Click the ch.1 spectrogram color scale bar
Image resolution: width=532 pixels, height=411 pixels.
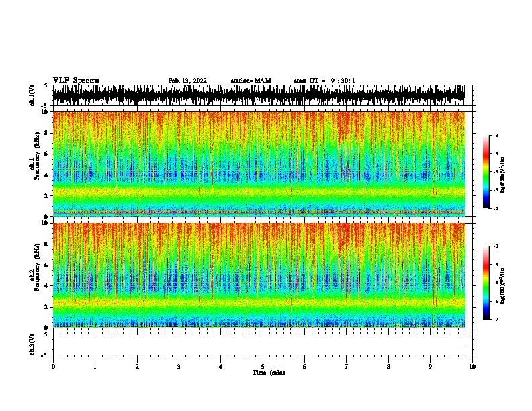[486, 172]
